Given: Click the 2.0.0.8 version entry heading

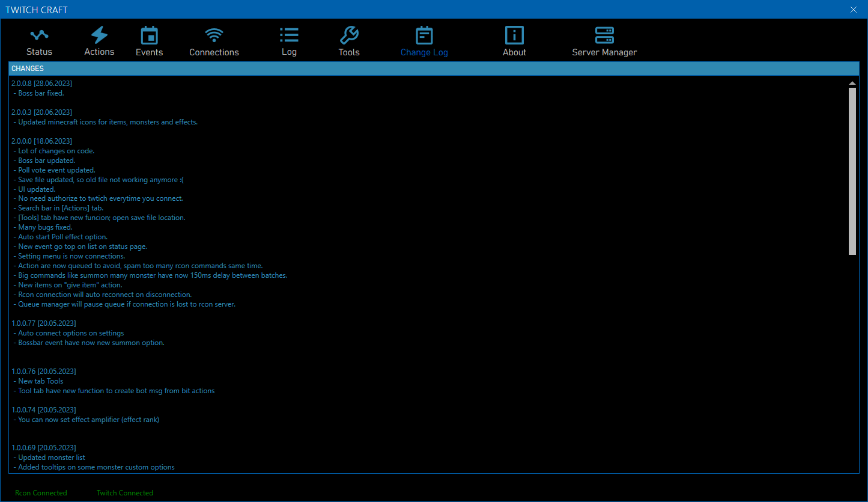Looking at the screenshot, I should (41, 84).
